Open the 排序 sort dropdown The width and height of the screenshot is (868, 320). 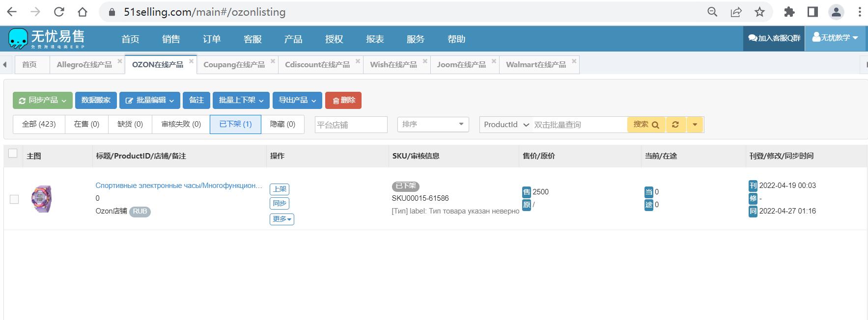pyautogui.click(x=433, y=125)
